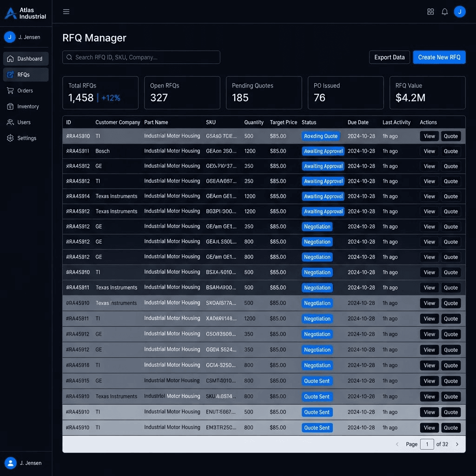Image resolution: width=476 pixels, height=476 pixels.
Task: Open the top-right J profile avatar
Action: [x=460, y=12]
